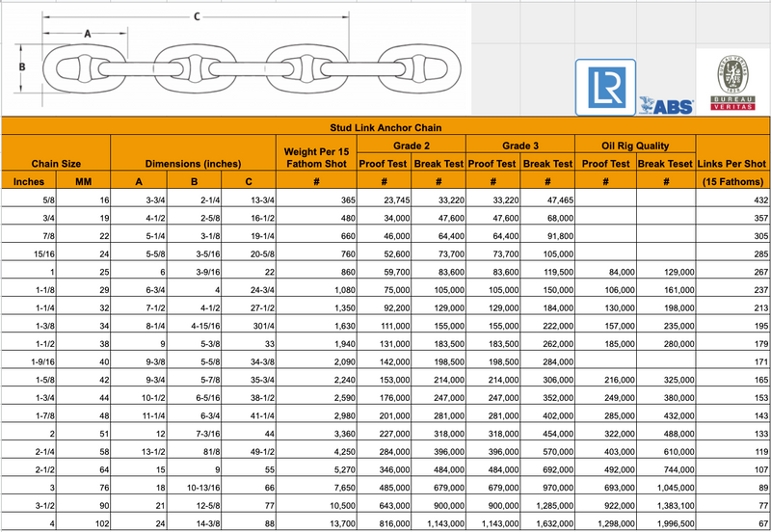Click the ABS eagle logo
771x532 pixels.
click(x=665, y=105)
